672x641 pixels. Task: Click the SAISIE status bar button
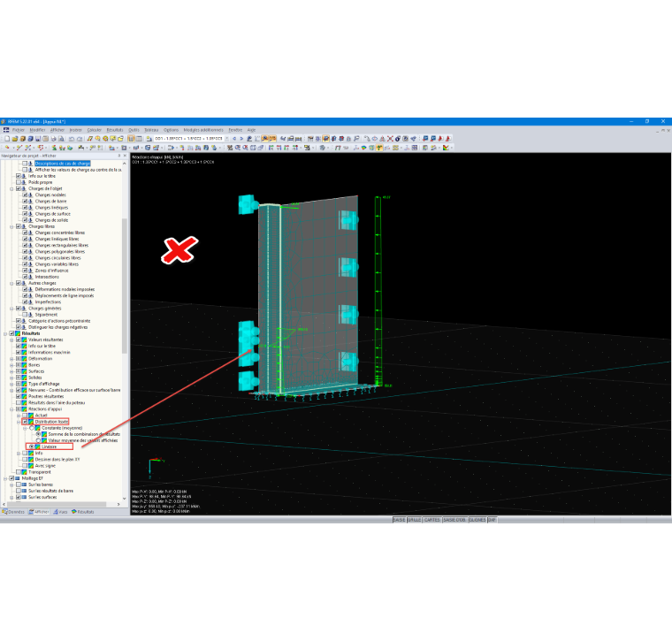[399, 520]
